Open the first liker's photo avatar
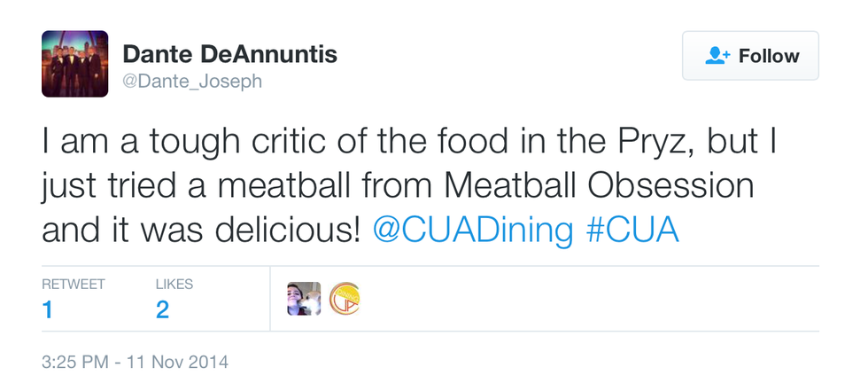The width and height of the screenshot is (868, 375). coord(303,299)
